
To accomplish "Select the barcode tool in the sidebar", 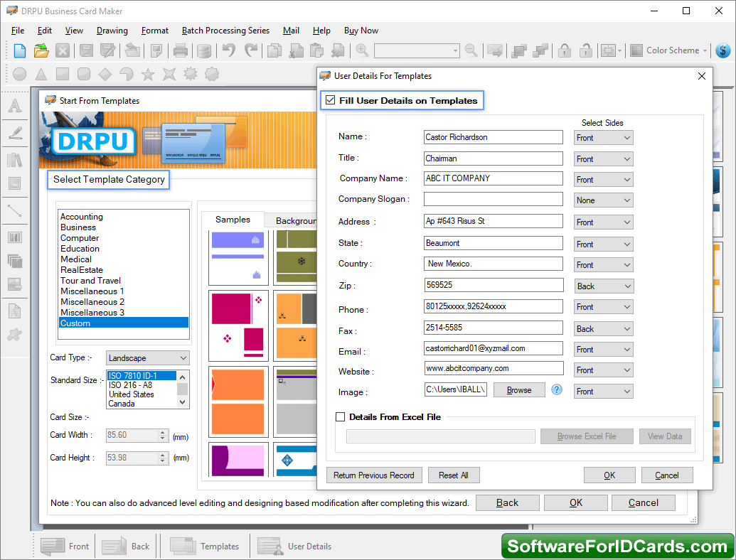I will point(15,237).
